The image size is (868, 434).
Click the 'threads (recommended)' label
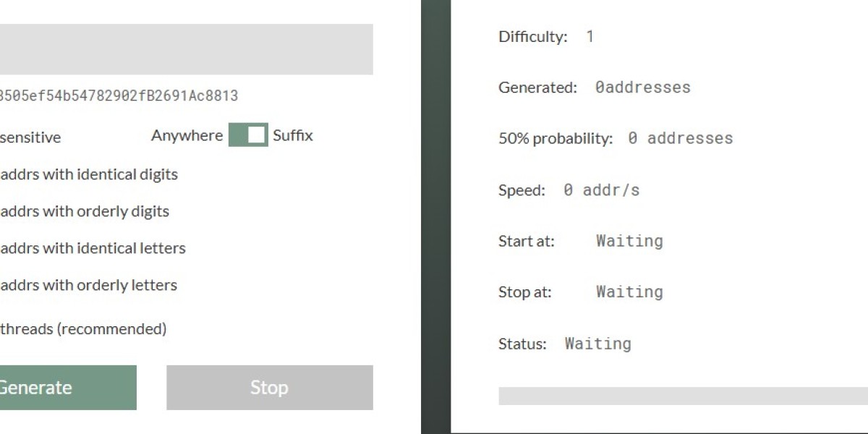82,329
